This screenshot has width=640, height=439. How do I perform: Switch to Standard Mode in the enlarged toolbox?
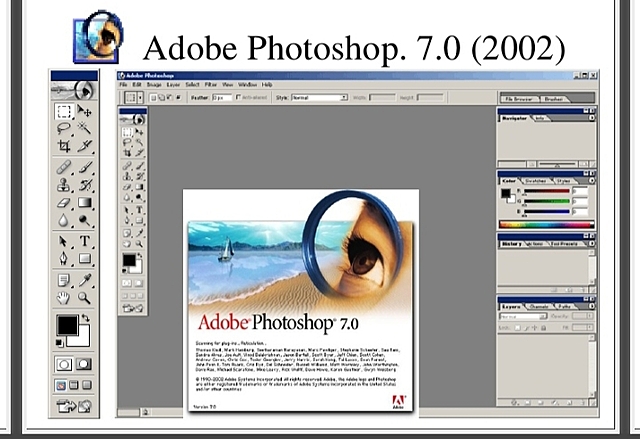tap(64, 364)
